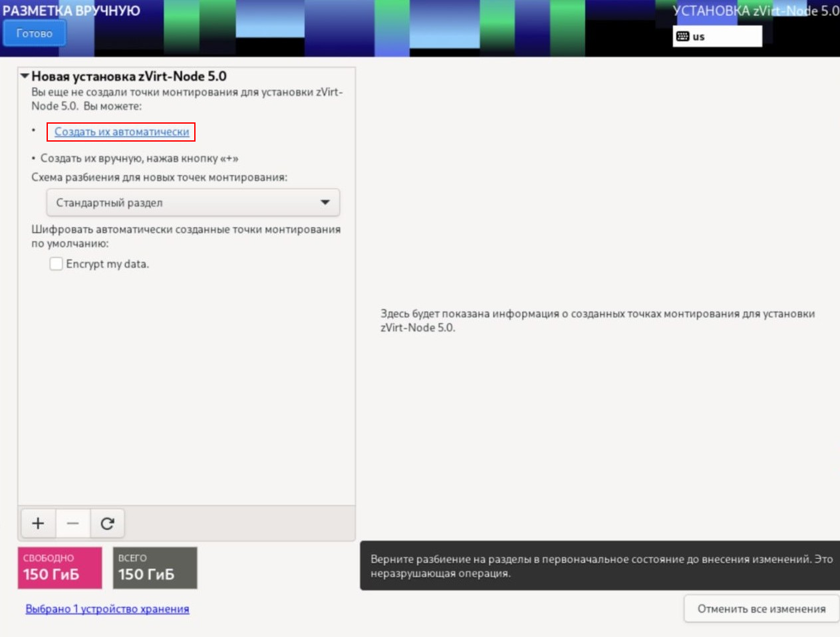This screenshot has height=637, width=840.
Task: Click the minus icon to remove mount point
Action: pyautogui.click(x=73, y=523)
